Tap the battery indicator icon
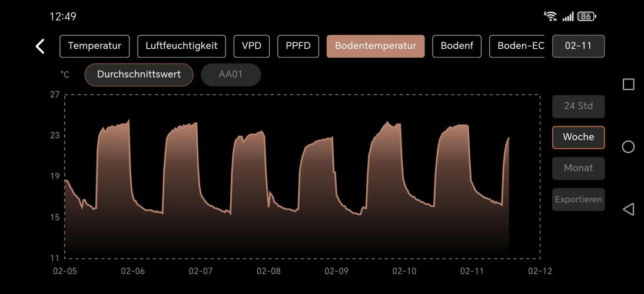 [586, 16]
